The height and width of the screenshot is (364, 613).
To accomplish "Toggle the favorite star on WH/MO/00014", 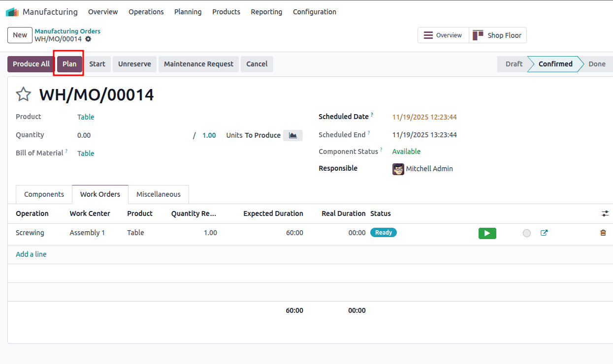I will 23,94.
